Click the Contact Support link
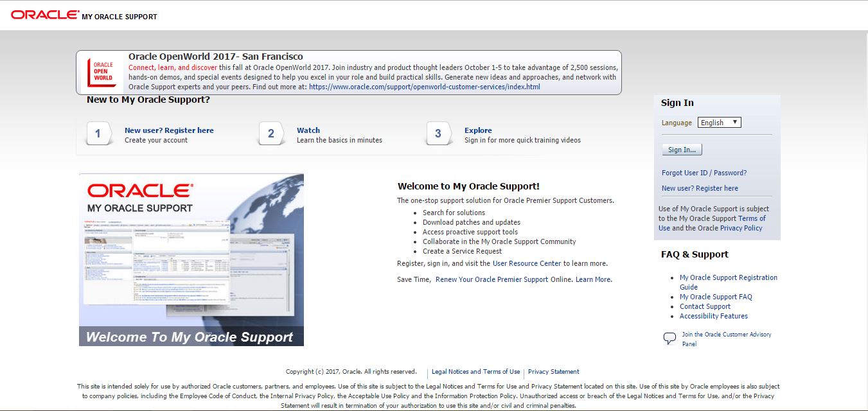This screenshot has height=411, width=868. [704, 306]
